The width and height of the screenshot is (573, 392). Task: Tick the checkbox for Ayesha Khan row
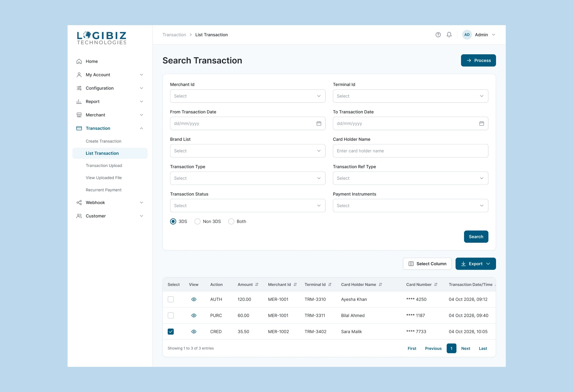(171, 299)
